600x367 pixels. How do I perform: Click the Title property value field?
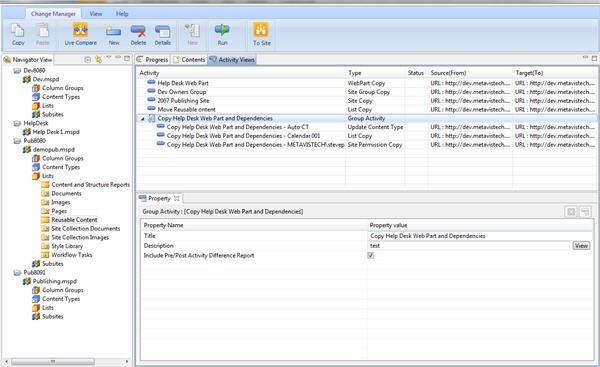480,236
